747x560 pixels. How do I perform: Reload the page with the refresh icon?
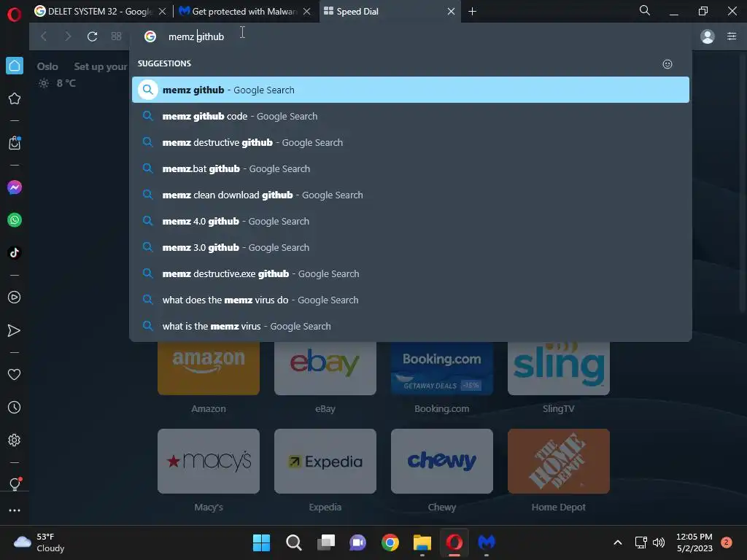coord(93,36)
